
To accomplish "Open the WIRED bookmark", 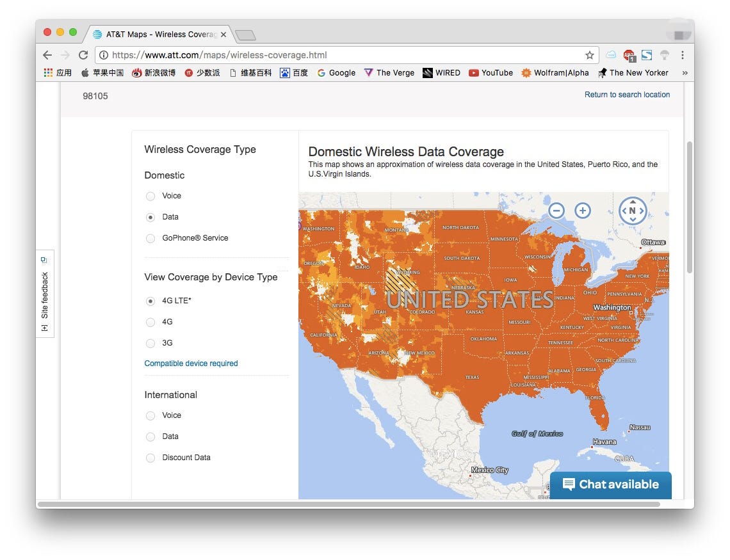I will pyautogui.click(x=441, y=72).
